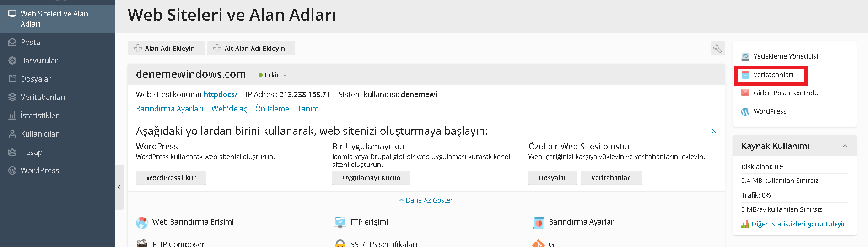
Task: Click the Ön izleme link
Action: point(272,109)
